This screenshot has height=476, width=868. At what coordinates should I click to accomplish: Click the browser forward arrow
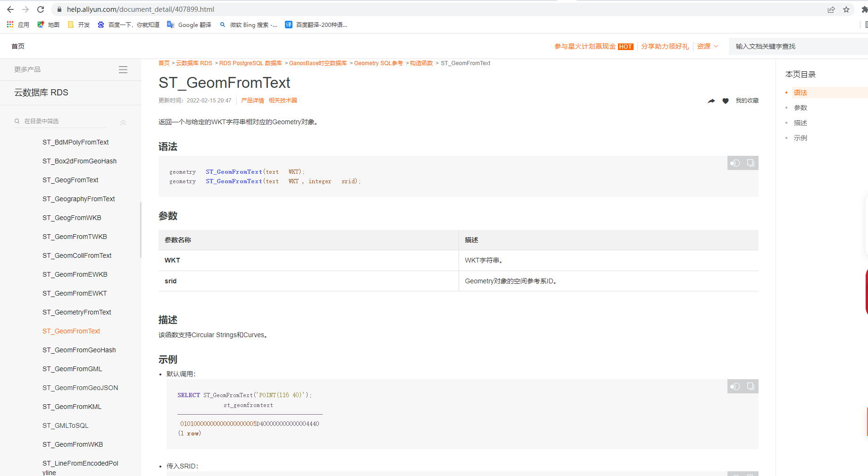click(x=25, y=9)
